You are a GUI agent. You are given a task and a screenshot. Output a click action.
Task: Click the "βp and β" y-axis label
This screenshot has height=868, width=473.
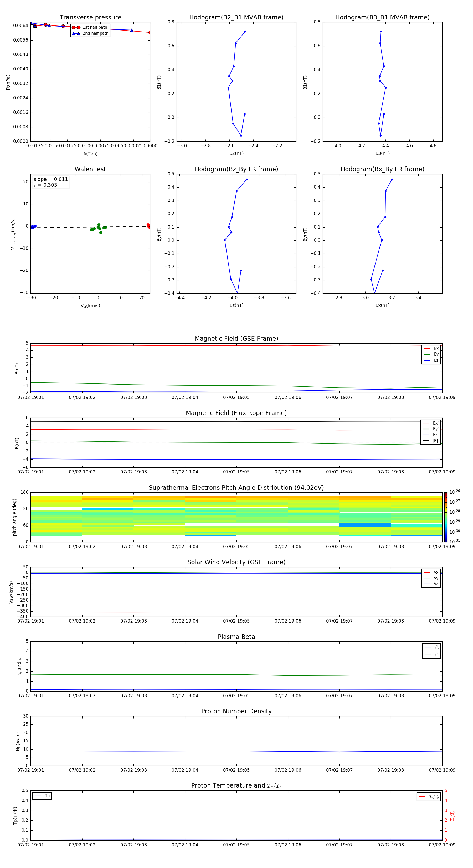point(19,666)
